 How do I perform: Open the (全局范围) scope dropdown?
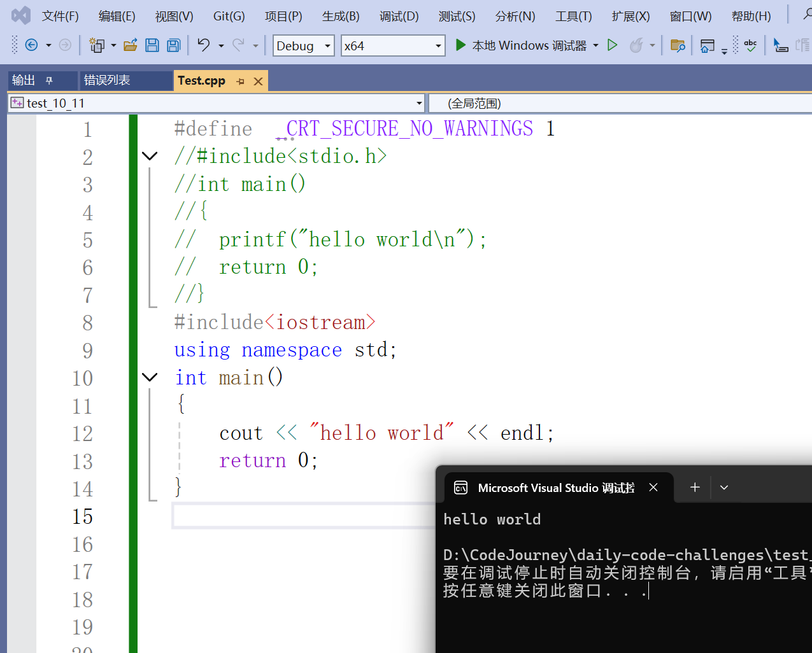point(621,103)
